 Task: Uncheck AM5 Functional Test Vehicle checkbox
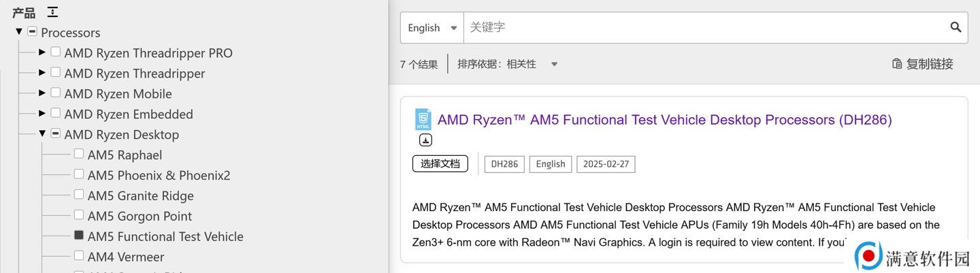[x=79, y=236]
